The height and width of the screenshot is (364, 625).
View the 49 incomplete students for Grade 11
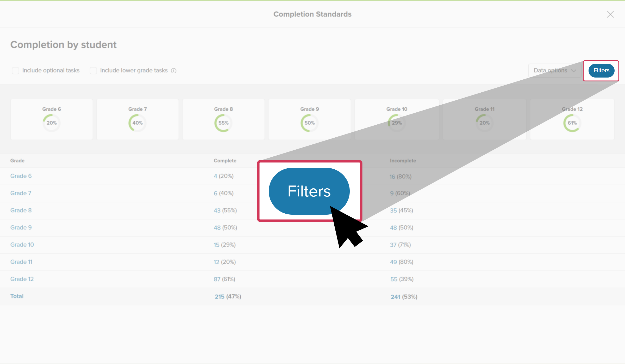(393, 262)
